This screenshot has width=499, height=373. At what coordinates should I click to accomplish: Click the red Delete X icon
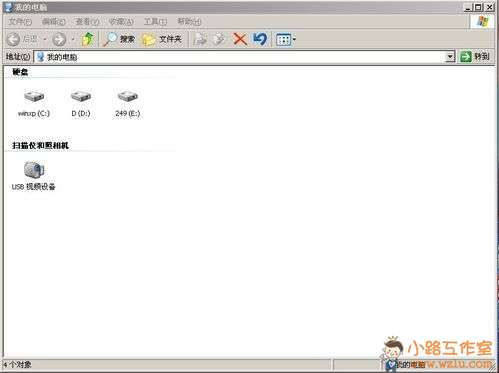240,39
